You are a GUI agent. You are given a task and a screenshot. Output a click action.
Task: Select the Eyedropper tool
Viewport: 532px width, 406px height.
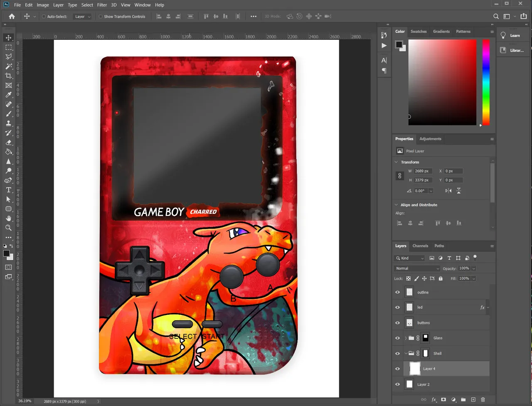coord(8,95)
